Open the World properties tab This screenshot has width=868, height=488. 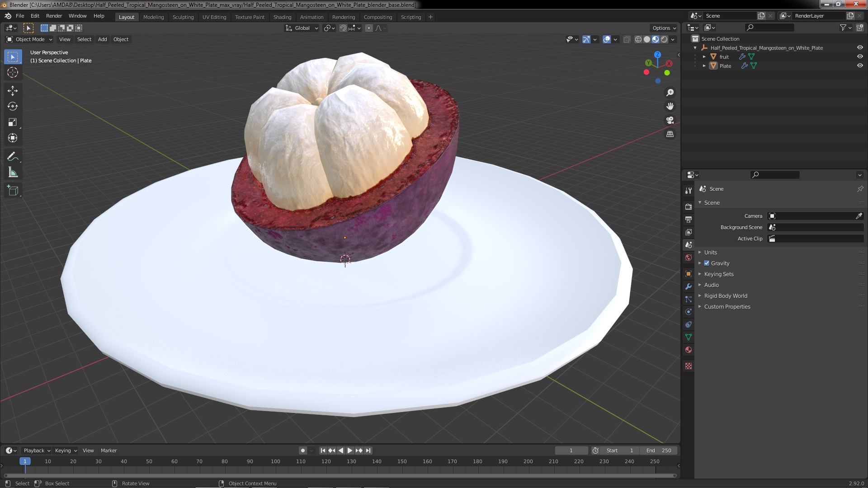coord(689,258)
